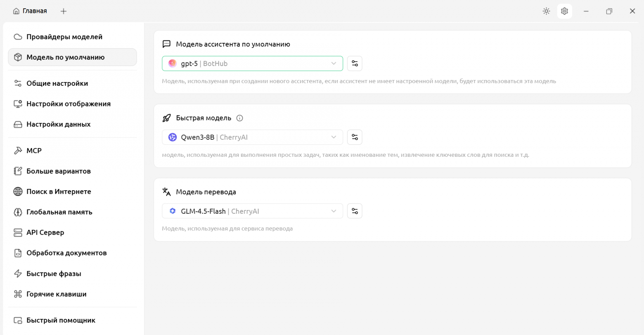The width and height of the screenshot is (644, 335).
Task: Select Поиск в Интернете in sidebar
Action: tap(59, 191)
